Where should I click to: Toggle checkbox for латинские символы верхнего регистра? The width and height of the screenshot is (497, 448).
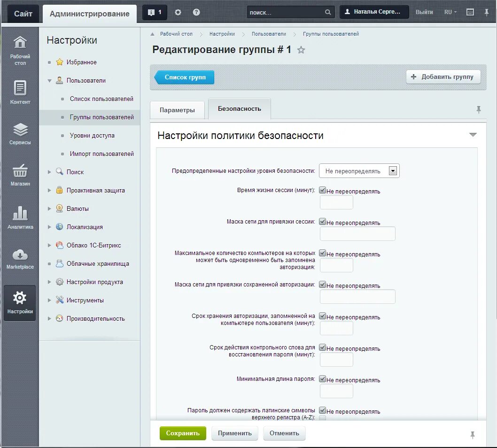coord(322,410)
